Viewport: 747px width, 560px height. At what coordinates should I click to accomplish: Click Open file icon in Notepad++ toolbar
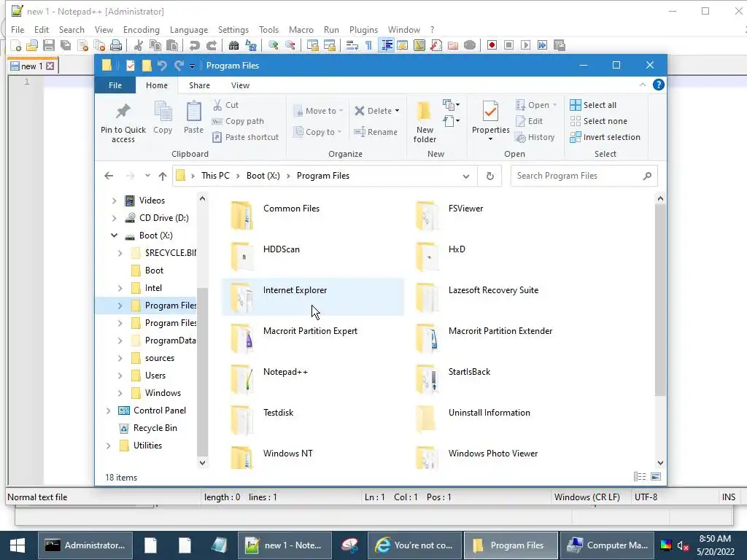point(32,45)
